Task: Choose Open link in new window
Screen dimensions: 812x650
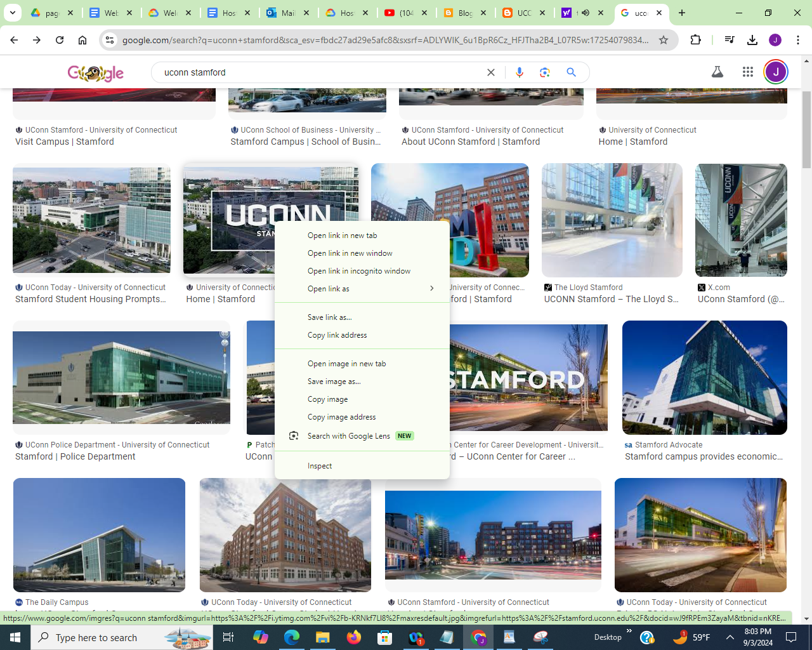Action: (x=362, y=253)
